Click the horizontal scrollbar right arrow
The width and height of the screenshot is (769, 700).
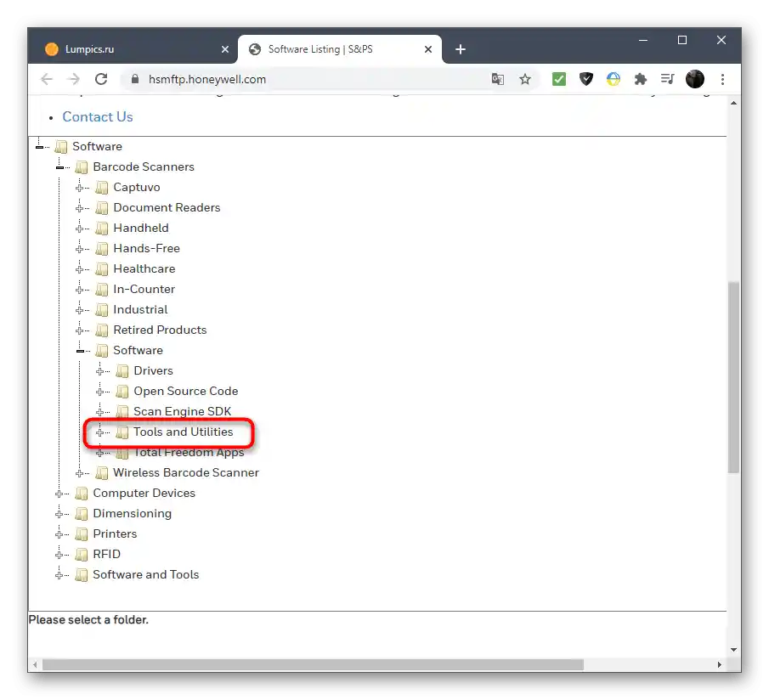click(719, 664)
